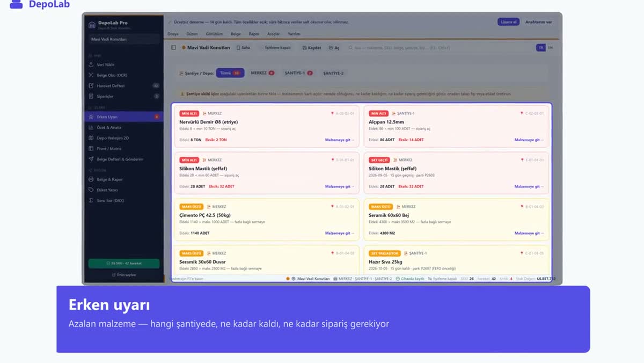Viewport: 644px width, 363px height.
Task: Click Malzemeye git on Nervürlü Demir card
Action: 340,140
